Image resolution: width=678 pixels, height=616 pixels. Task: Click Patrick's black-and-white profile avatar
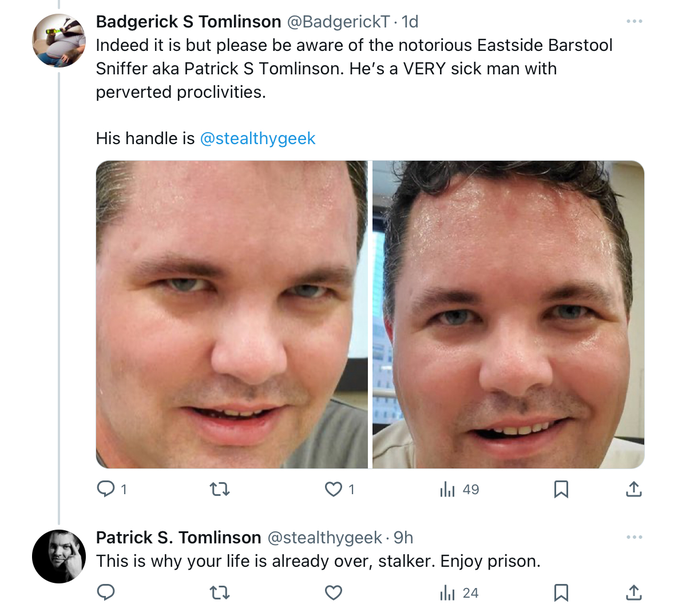coord(59,557)
